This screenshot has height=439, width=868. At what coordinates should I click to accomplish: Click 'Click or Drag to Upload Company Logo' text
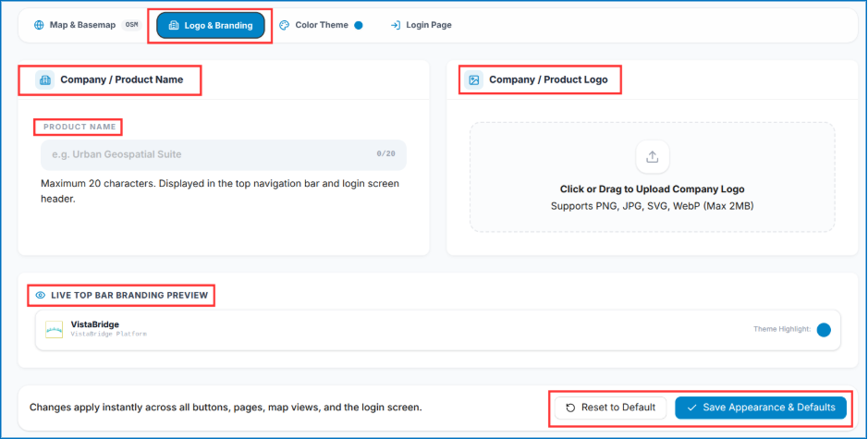coord(652,189)
